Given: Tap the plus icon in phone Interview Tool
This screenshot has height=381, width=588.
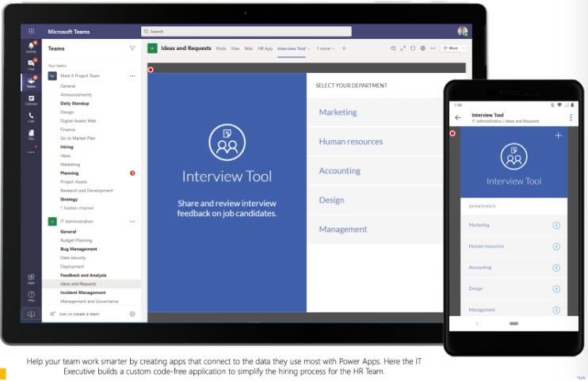Looking at the screenshot, I should pyautogui.click(x=559, y=135).
